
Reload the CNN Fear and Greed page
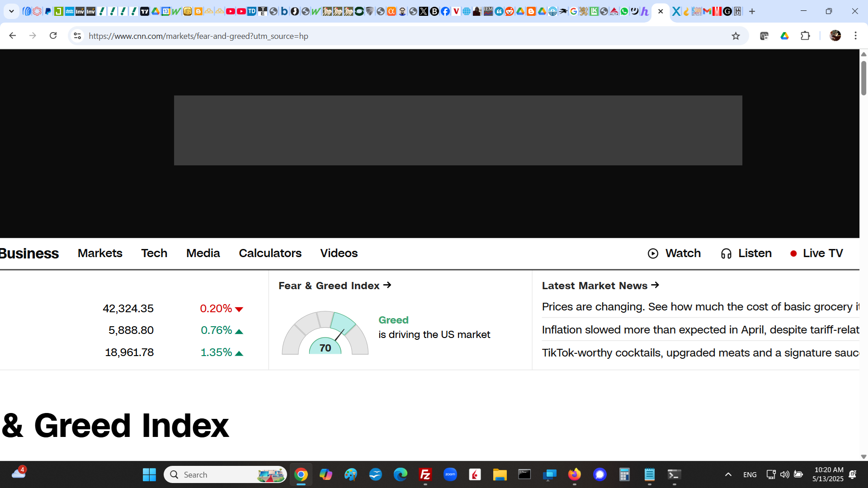point(53,36)
